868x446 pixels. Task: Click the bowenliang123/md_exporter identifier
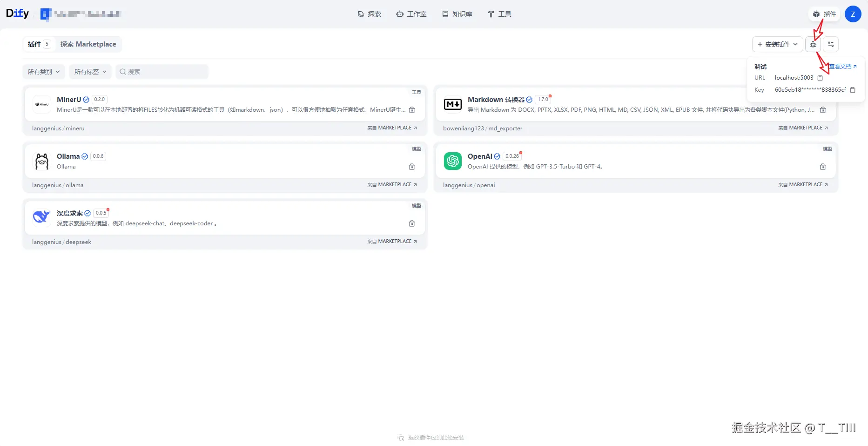(483, 128)
